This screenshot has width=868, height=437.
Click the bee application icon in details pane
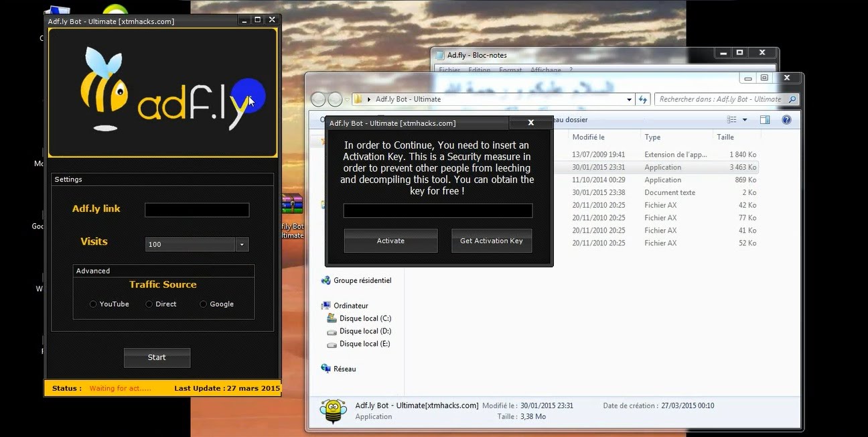333,411
